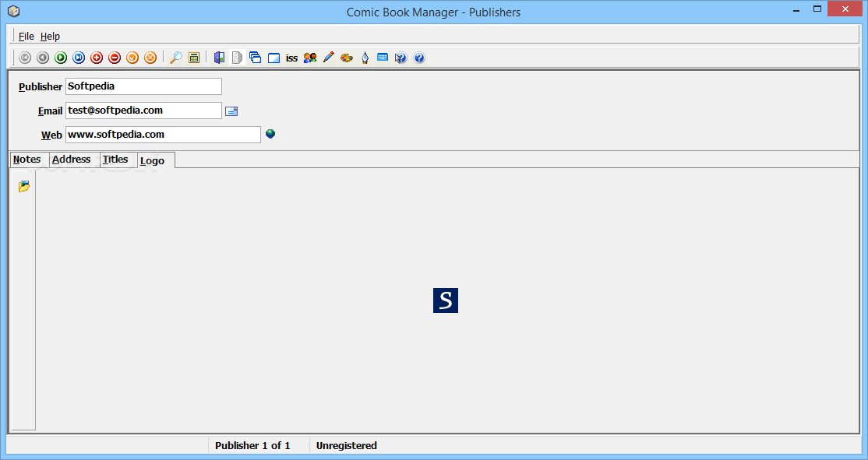Open the stacked windows toolbar icon

[x=256, y=58]
